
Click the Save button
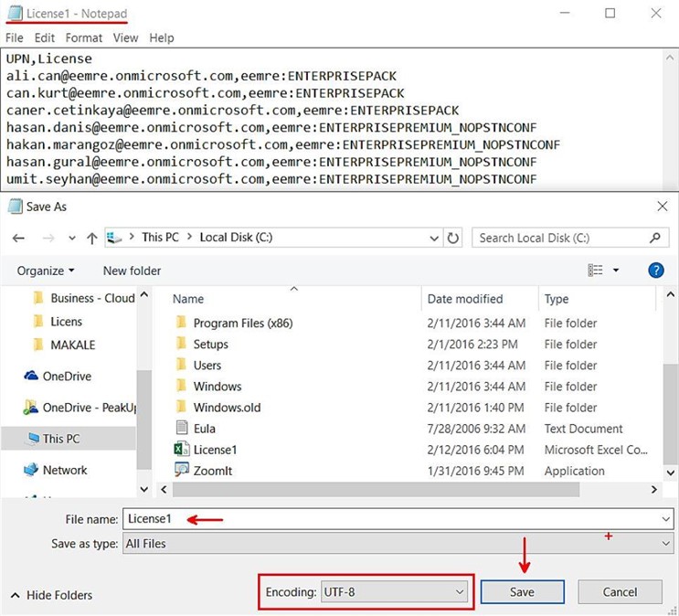pos(522,592)
